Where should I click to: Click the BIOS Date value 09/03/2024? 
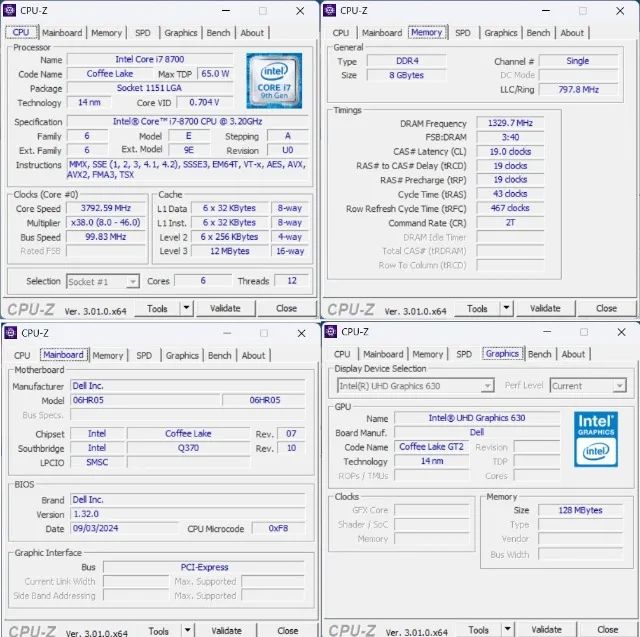tap(124, 528)
